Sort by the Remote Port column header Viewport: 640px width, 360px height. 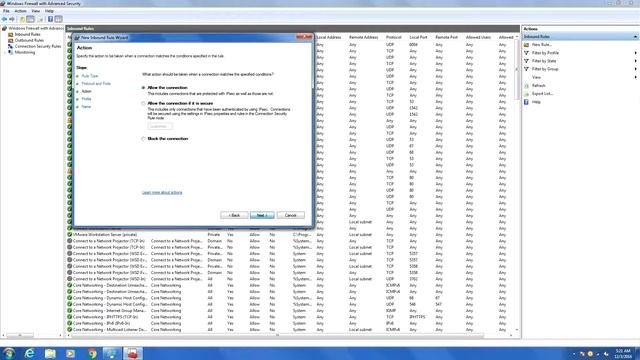click(446, 37)
